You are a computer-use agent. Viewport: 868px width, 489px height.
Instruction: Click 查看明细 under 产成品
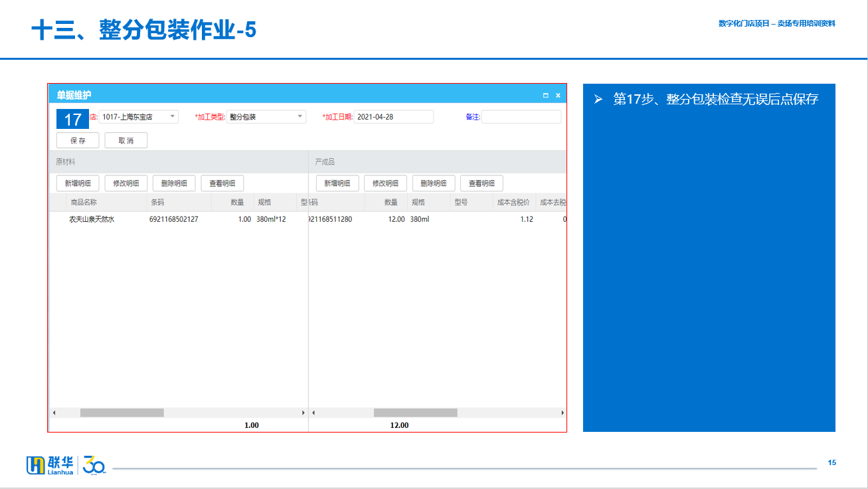[481, 183]
